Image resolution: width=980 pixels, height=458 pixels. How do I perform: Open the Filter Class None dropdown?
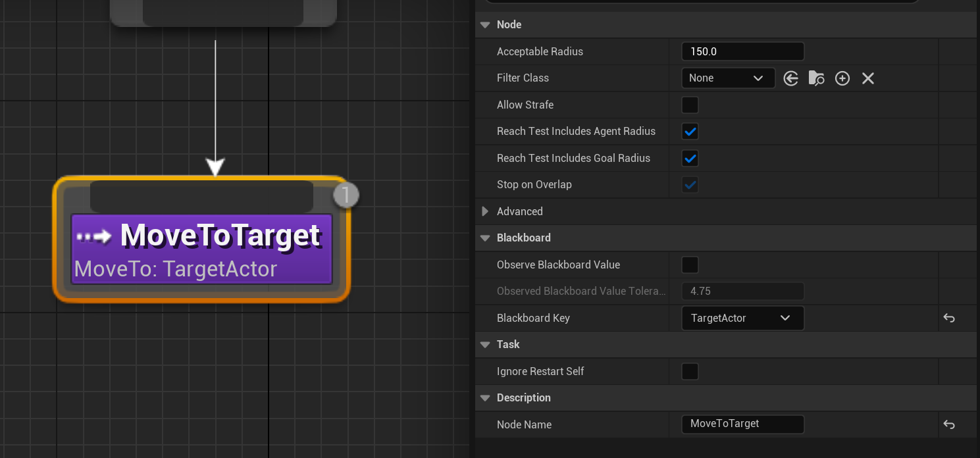coord(728,78)
